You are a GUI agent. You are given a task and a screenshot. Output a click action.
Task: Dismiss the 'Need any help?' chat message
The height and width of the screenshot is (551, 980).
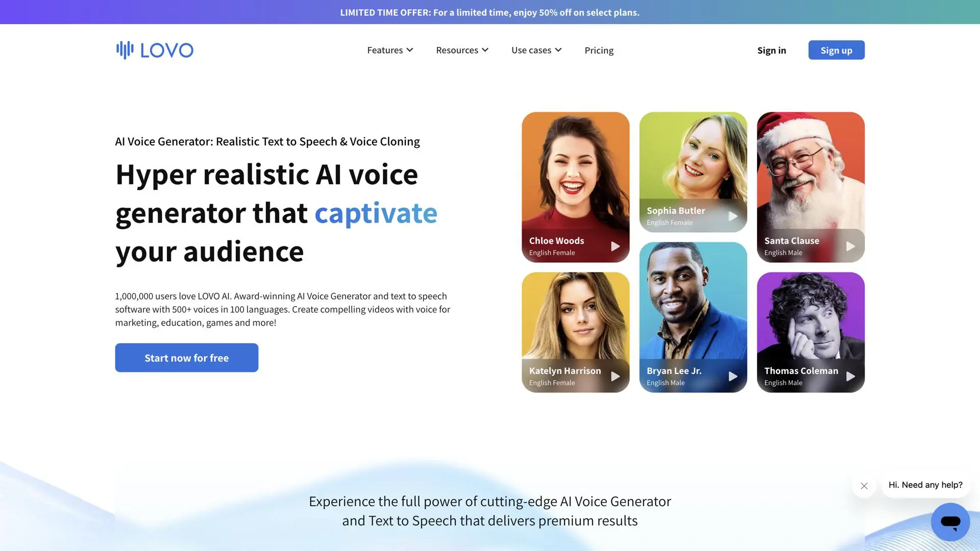864,486
